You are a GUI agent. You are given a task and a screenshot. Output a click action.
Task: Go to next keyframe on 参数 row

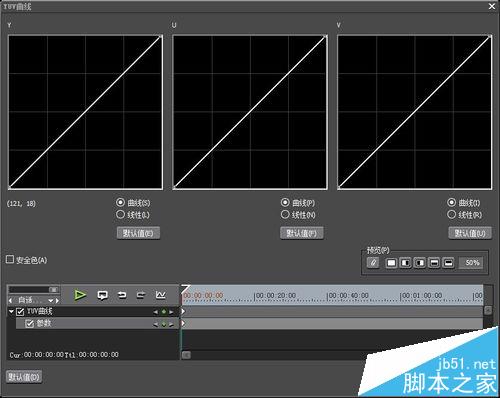(x=171, y=324)
